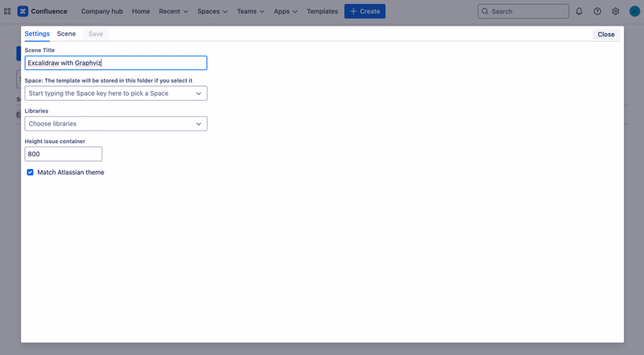The image size is (644, 355).
Task: Open the notifications bell
Action: (x=579, y=11)
